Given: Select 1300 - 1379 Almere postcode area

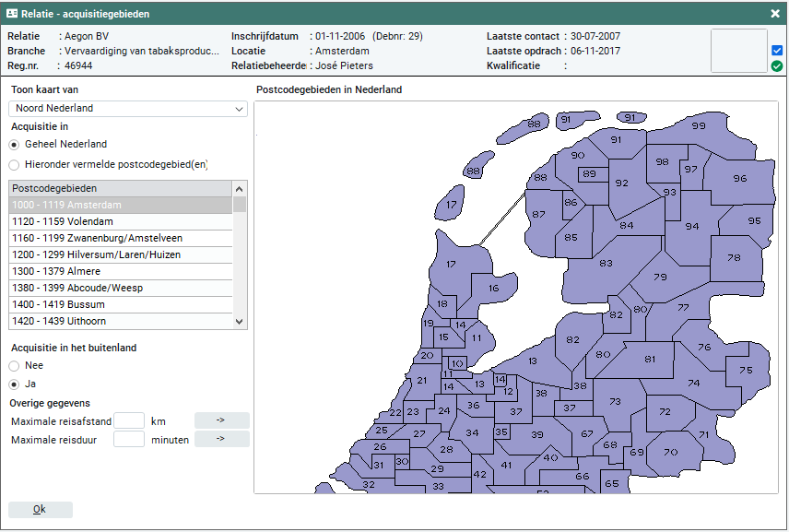Looking at the screenshot, I should [x=120, y=272].
